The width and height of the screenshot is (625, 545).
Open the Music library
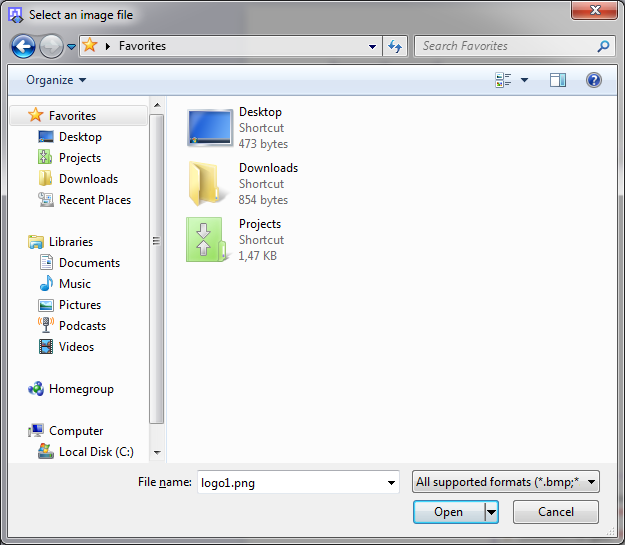coord(75,284)
